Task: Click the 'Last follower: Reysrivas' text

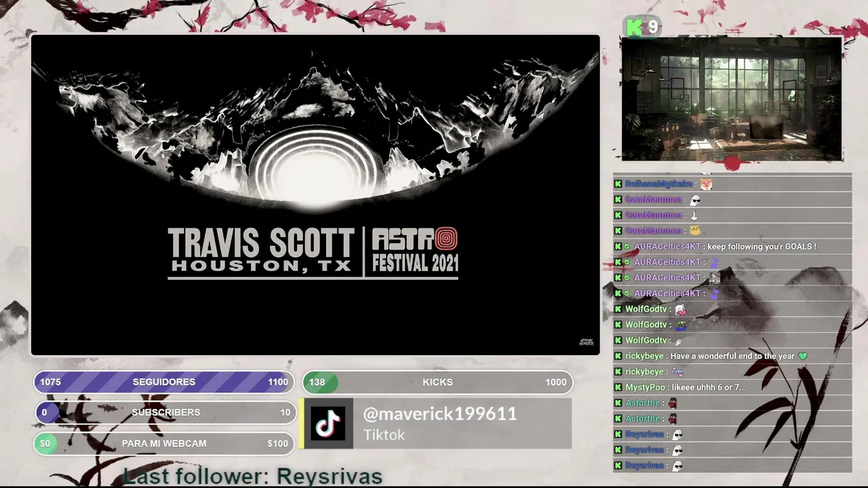Action: 253,476
